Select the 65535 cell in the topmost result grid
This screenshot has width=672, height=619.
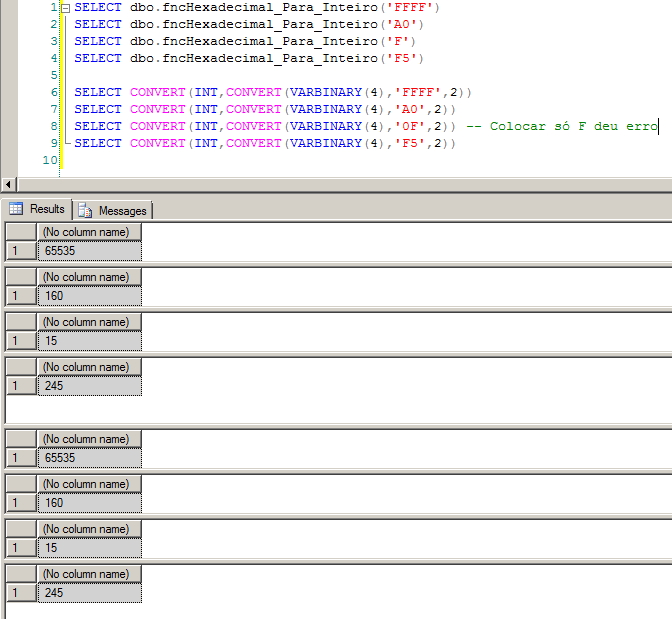(x=89, y=250)
